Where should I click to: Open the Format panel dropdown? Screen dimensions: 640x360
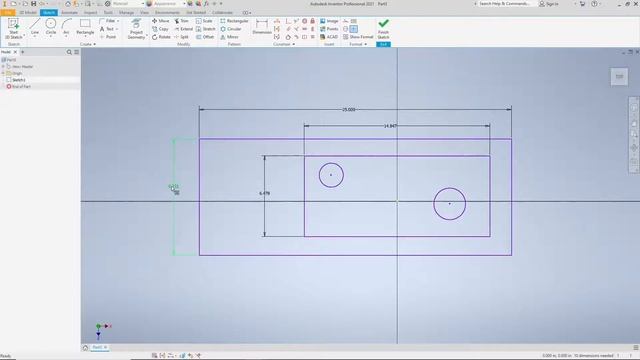tap(358, 44)
